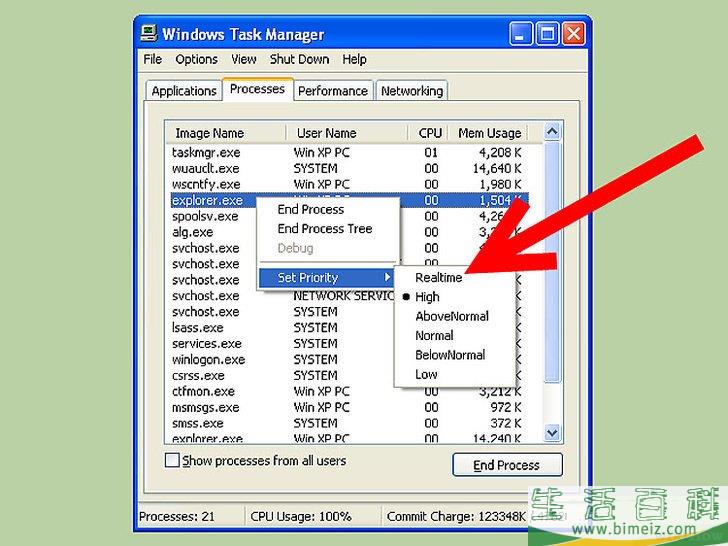
Task: Select End Process Tree entry
Action: tap(325, 228)
